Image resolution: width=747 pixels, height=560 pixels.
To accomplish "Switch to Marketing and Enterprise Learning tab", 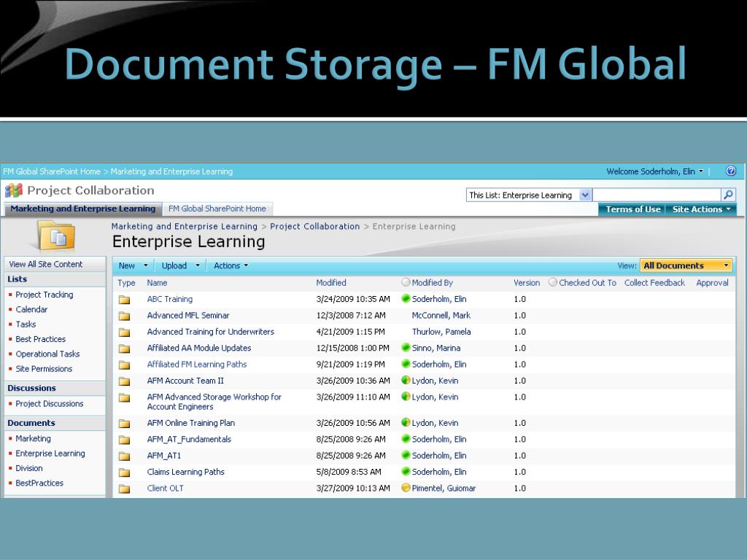I will (83, 209).
